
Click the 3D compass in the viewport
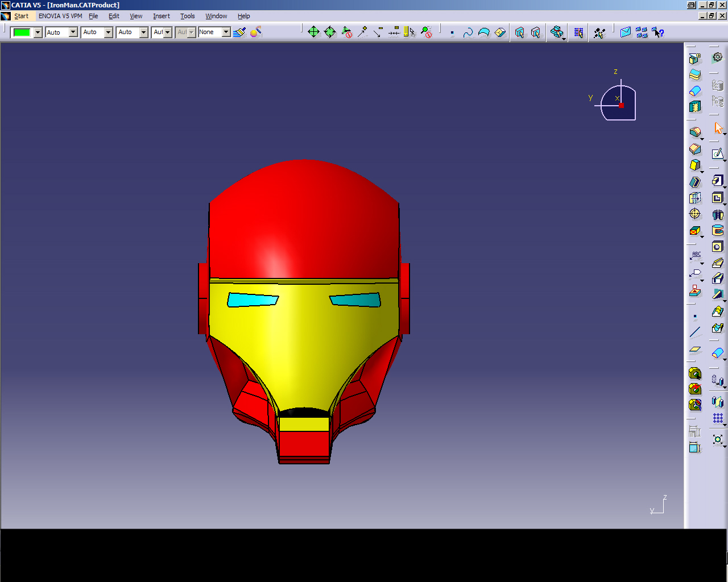click(619, 102)
